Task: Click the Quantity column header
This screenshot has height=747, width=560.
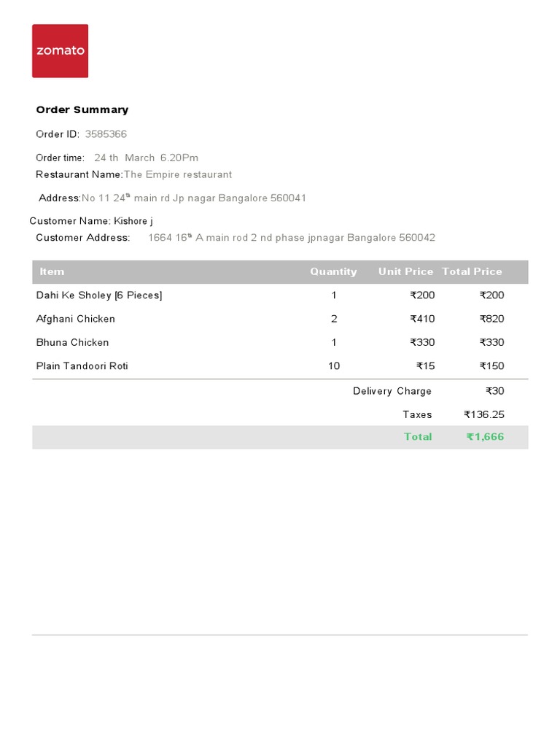Action: 333,271
